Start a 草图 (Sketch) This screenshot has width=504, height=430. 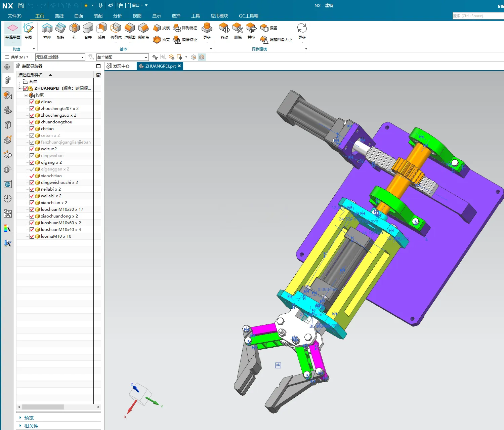point(28,31)
